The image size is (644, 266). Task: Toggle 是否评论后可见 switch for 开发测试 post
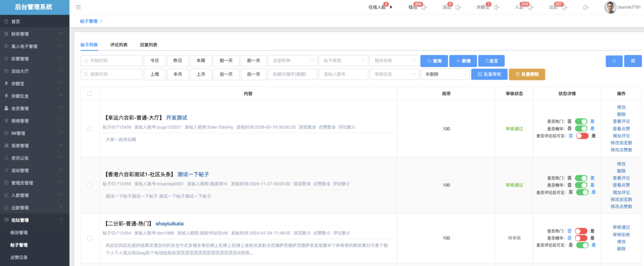point(582,136)
